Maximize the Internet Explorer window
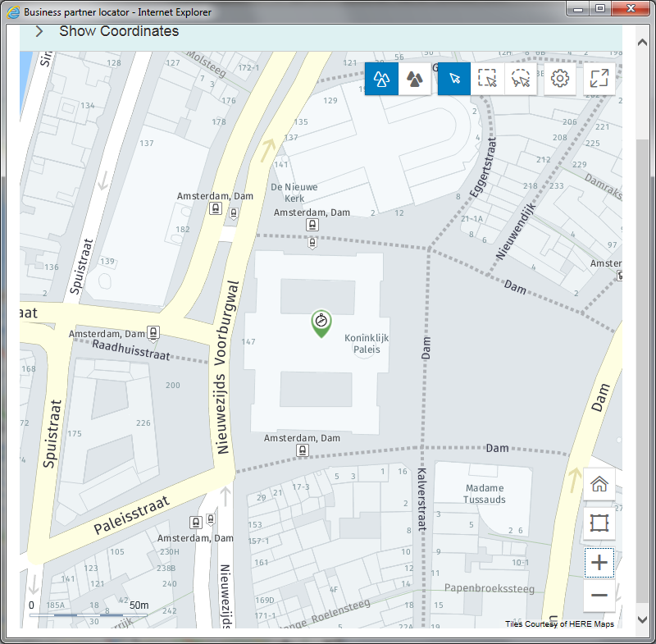Screen dimensions: 656x644 600,9
